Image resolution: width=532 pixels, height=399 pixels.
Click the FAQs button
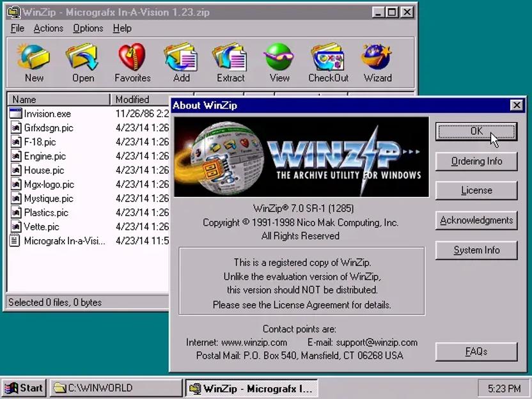click(x=476, y=352)
